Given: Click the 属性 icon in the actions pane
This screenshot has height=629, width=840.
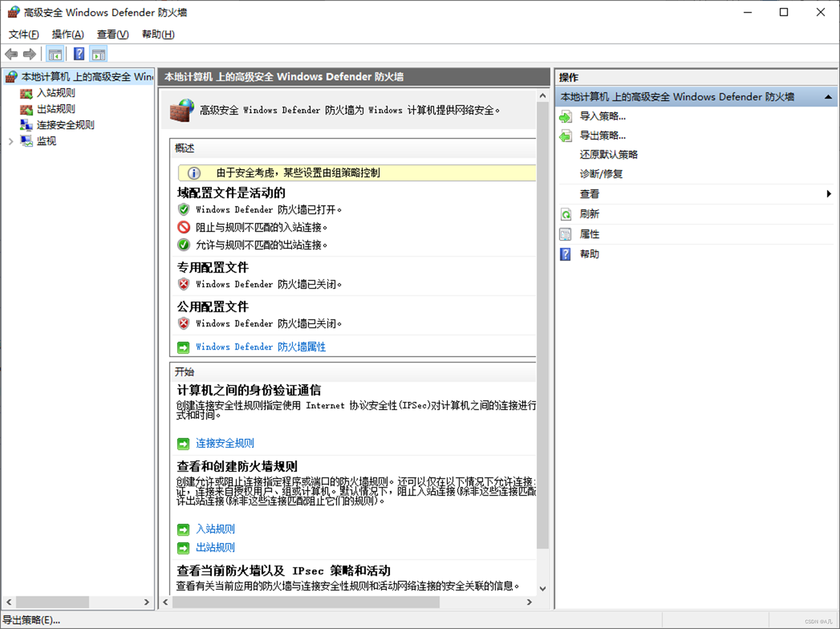Looking at the screenshot, I should [x=566, y=234].
